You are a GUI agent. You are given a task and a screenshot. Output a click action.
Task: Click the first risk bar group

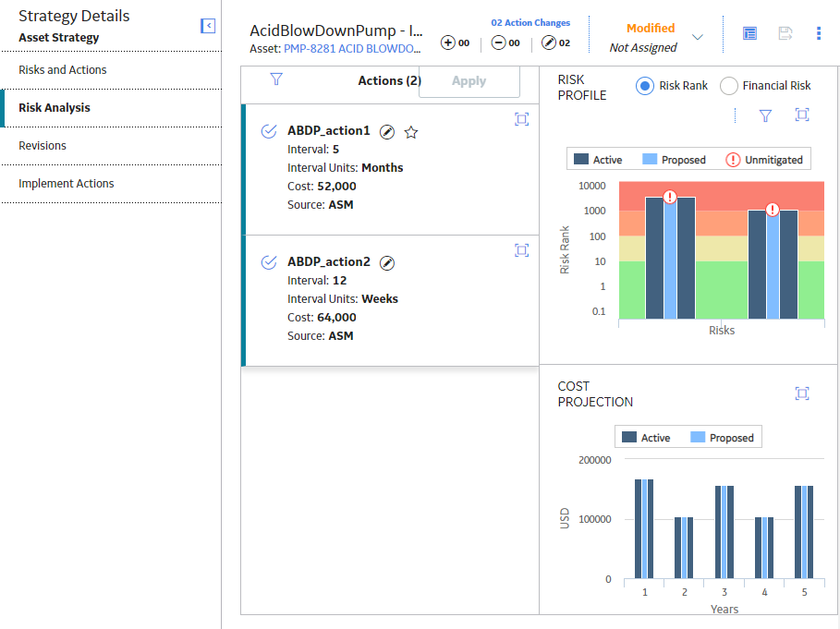pyautogui.click(x=670, y=258)
